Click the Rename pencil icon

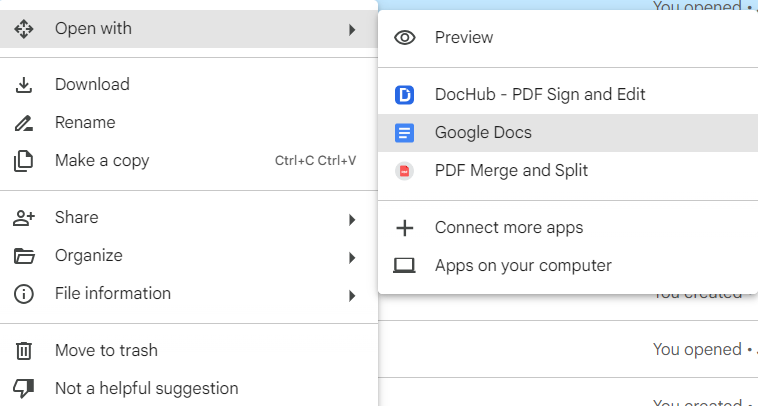(x=24, y=123)
